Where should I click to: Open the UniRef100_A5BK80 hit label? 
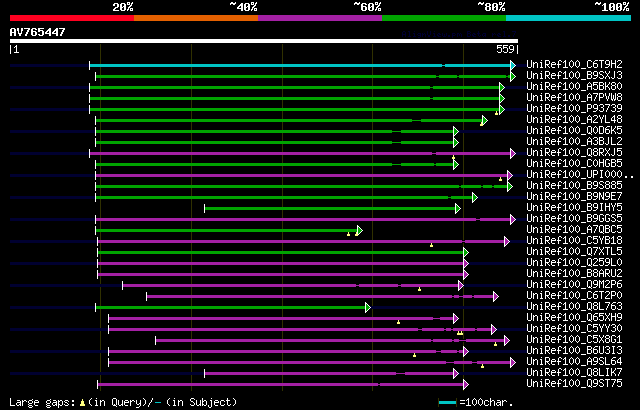(x=574, y=86)
